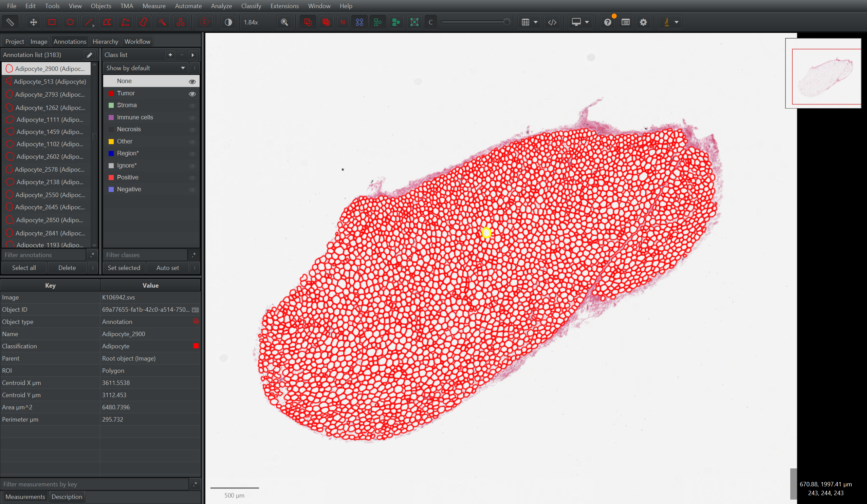Click the Auto set button

[168, 268]
